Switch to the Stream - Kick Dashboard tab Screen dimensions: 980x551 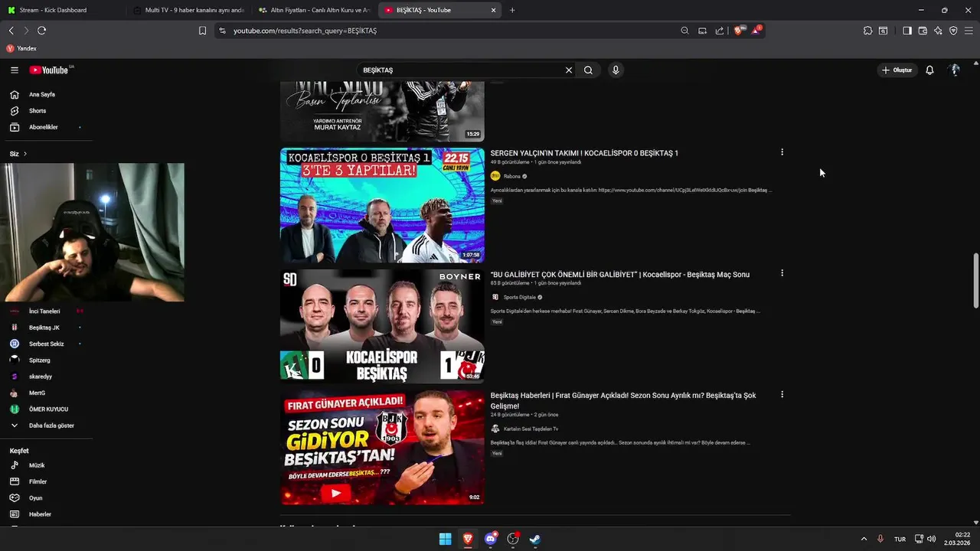coord(61,10)
